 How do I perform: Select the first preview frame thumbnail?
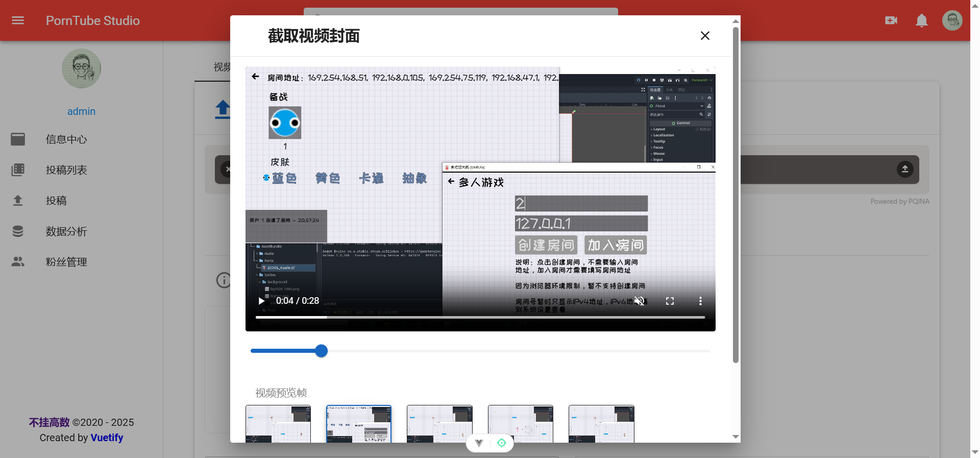pyautogui.click(x=278, y=424)
